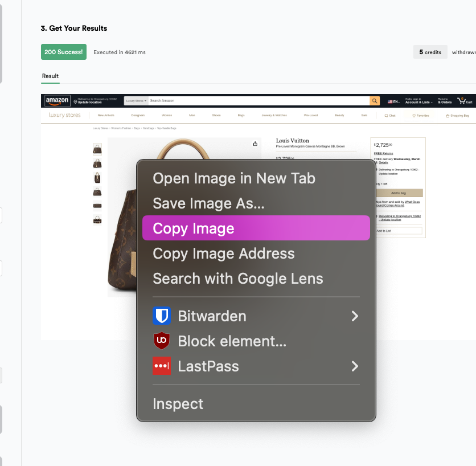Click the 5 credits badge

[x=430, y=52]
